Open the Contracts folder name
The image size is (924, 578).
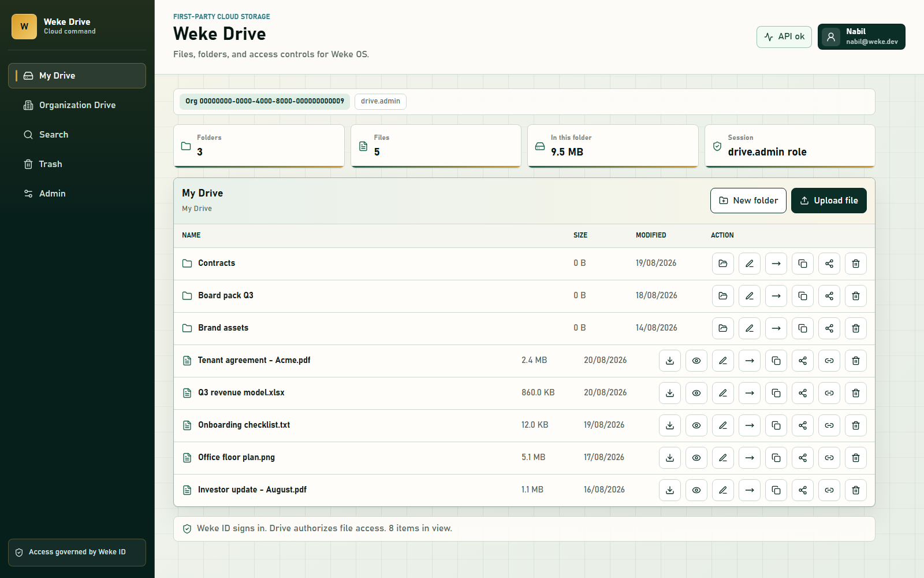coord(217,263)
